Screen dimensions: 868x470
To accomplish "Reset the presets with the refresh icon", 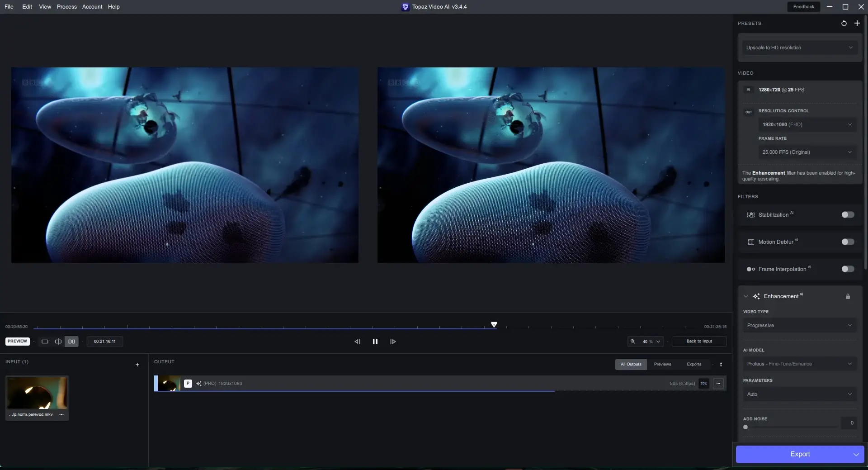I will (x=844, y=23).
